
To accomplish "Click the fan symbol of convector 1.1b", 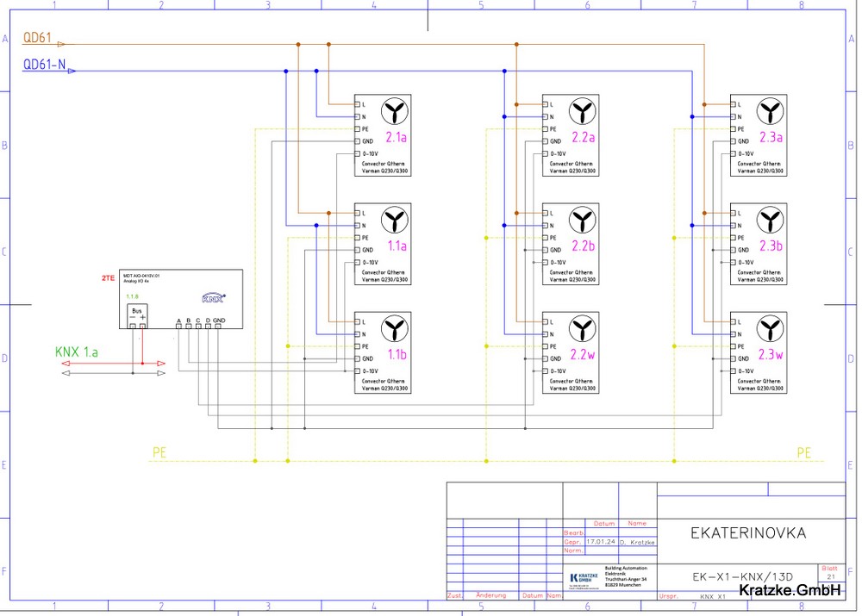I will coord(396,327).
